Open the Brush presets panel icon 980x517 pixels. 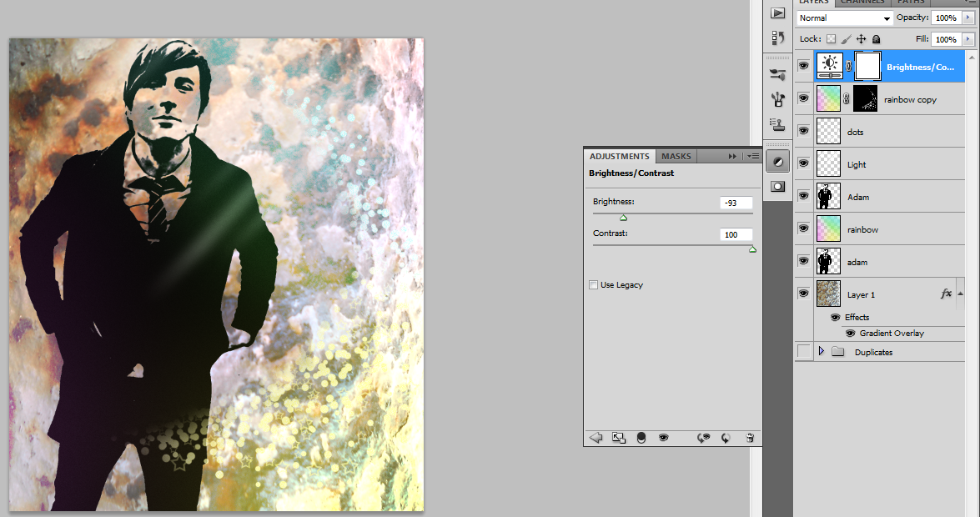click(x=777, y=75)
